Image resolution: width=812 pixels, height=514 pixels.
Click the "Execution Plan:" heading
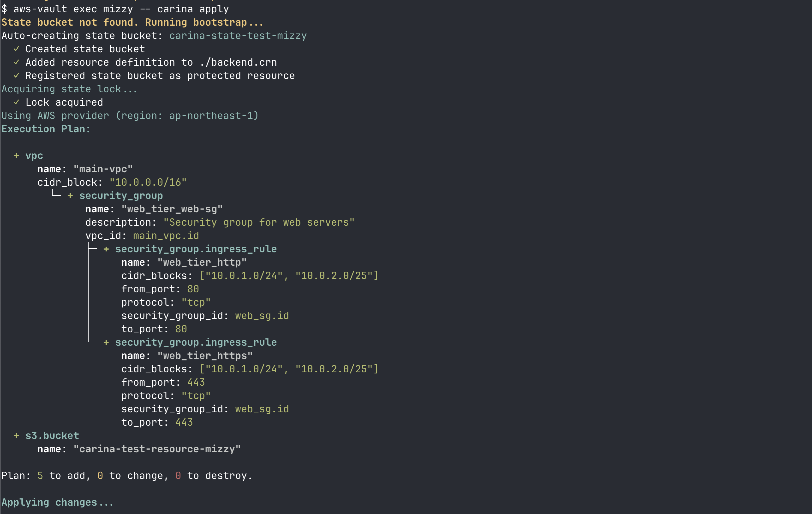point(46,129)
